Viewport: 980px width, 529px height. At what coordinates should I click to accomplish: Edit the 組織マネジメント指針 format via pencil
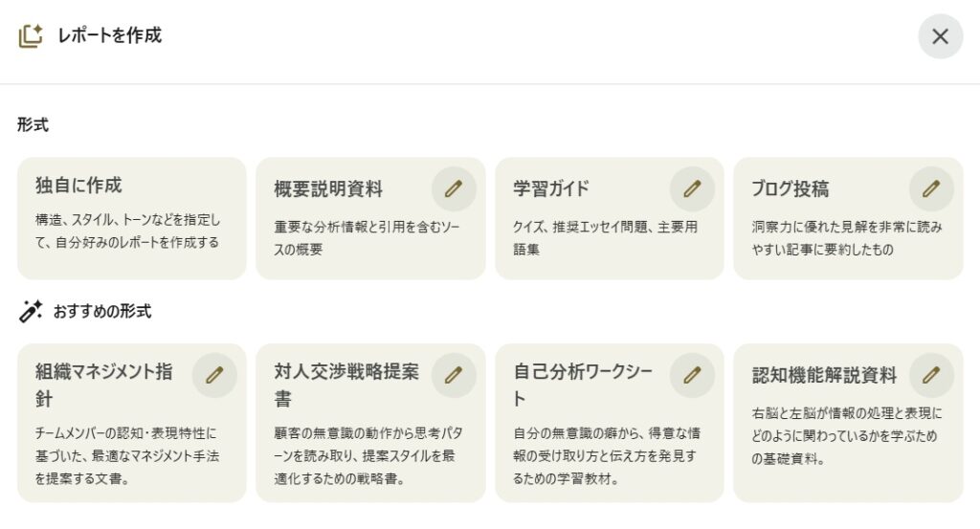pos(214,376)
